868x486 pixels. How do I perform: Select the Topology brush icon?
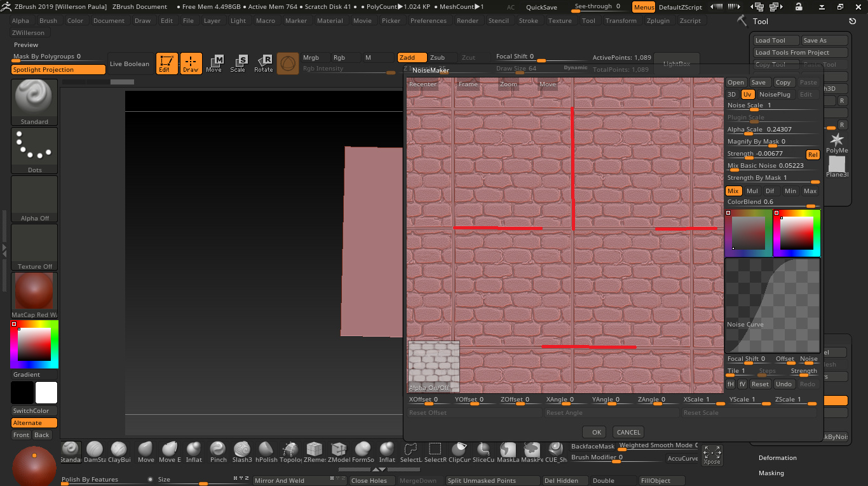pos(290,452)
